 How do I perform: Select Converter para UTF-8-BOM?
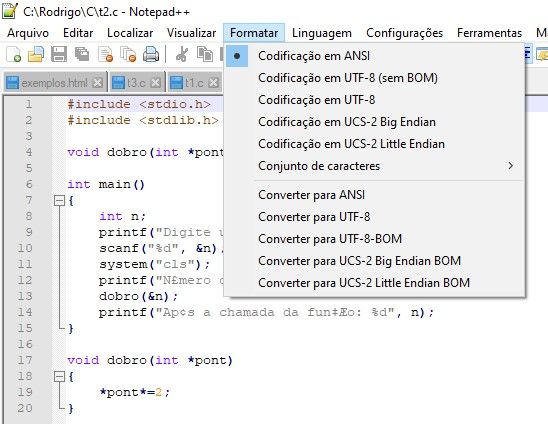[375, 239]
